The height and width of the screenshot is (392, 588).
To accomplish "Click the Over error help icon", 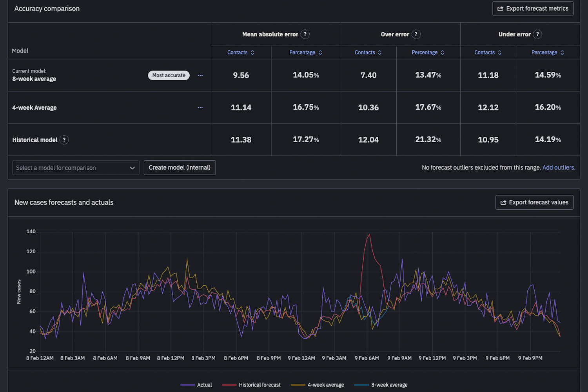I will point(416,34).
